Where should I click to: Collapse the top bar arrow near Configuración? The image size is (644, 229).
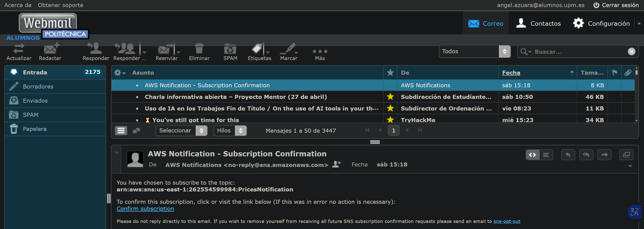(x=639, y=23)
